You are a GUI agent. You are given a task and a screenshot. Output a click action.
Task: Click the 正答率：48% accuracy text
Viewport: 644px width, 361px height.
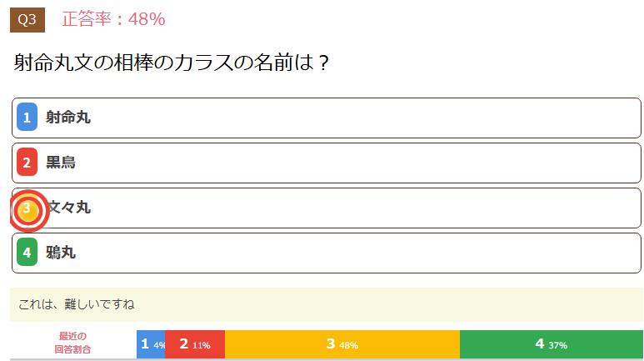tap(113, 18)
